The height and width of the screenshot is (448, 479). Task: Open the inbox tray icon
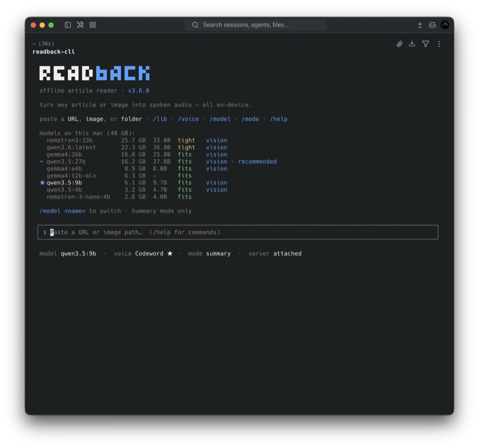point(432,25)
